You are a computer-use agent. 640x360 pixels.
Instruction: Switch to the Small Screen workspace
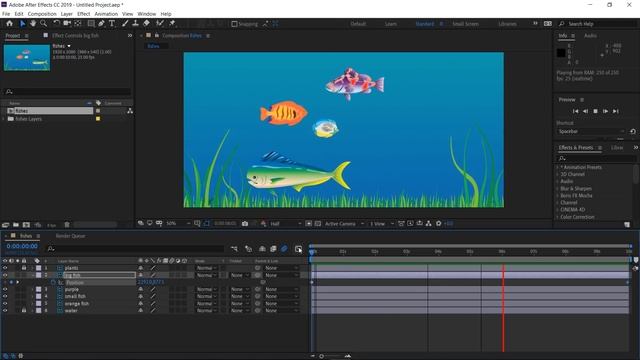[466, 24]
